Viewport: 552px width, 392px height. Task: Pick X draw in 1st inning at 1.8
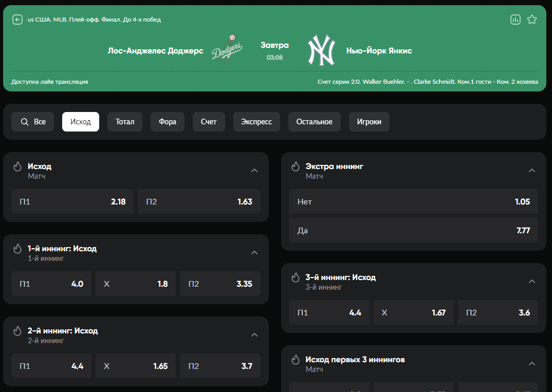[136, 284]
